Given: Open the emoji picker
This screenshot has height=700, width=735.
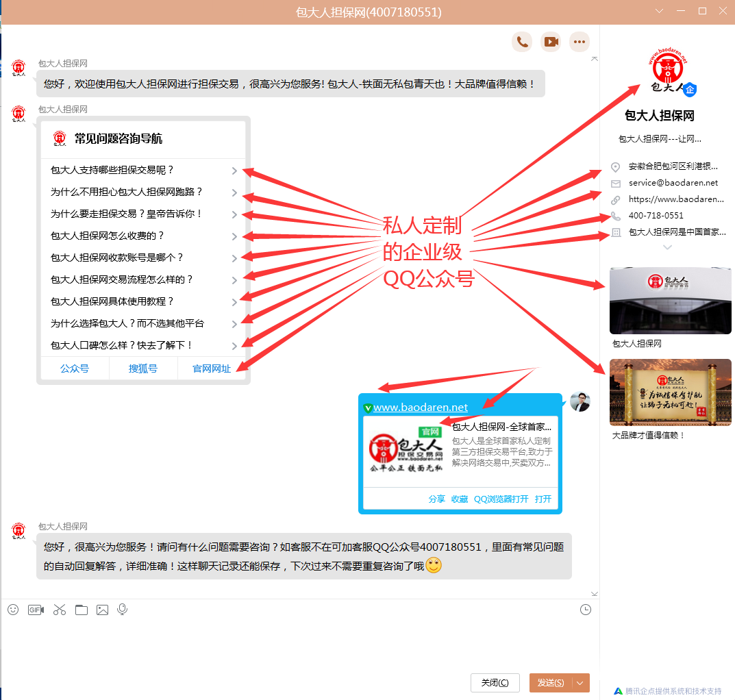Looking at the screenshot, I should pyautogui.click(x=13, y=610).
